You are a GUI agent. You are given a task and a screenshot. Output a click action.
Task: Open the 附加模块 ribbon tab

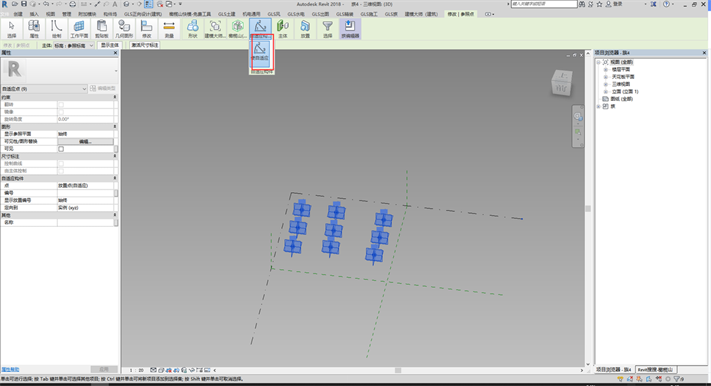87,14
